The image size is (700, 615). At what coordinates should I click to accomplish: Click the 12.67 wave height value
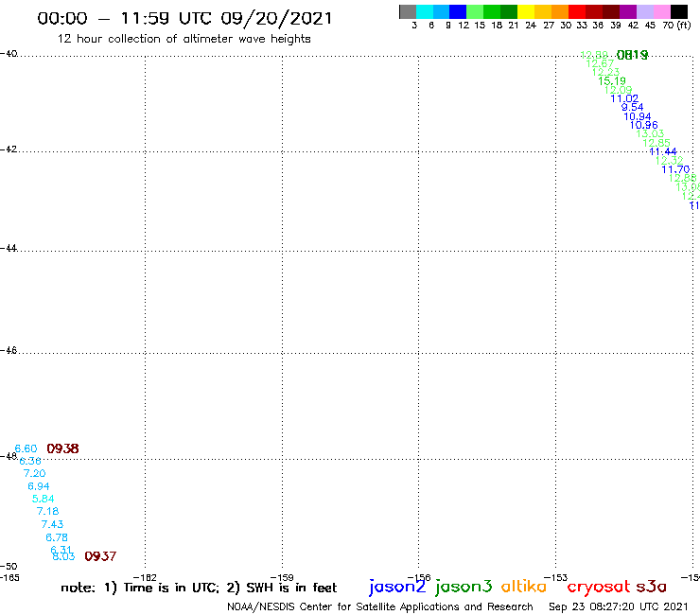(600, 63)
